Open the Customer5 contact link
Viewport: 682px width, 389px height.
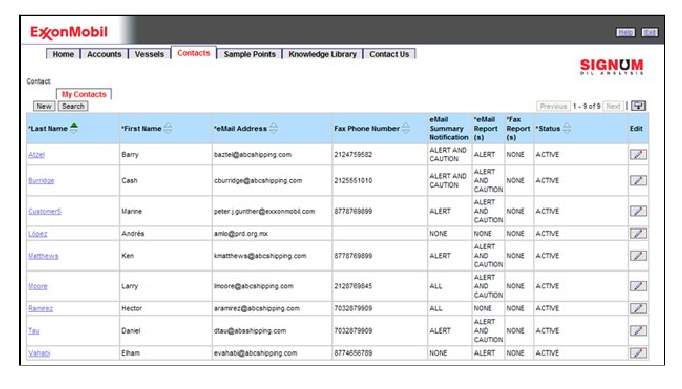pyautogui.click(x=45, y=211)
